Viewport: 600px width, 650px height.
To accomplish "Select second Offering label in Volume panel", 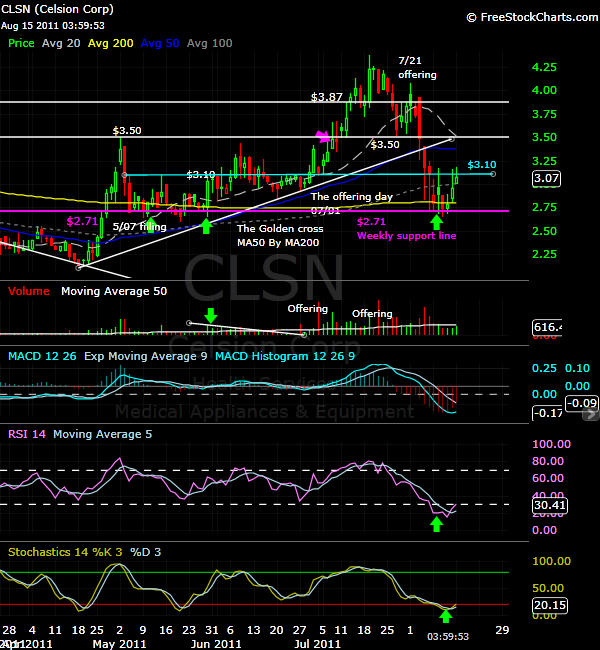I will pos(372,314).
